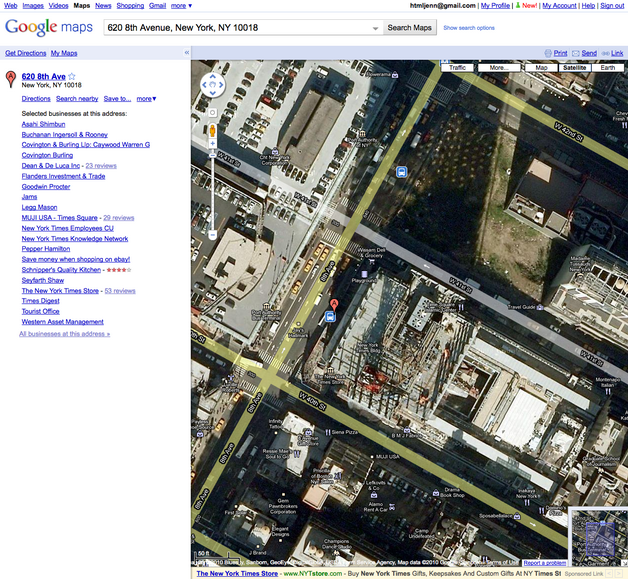Open My Maps
628x579 pixels.
point(64,53)
